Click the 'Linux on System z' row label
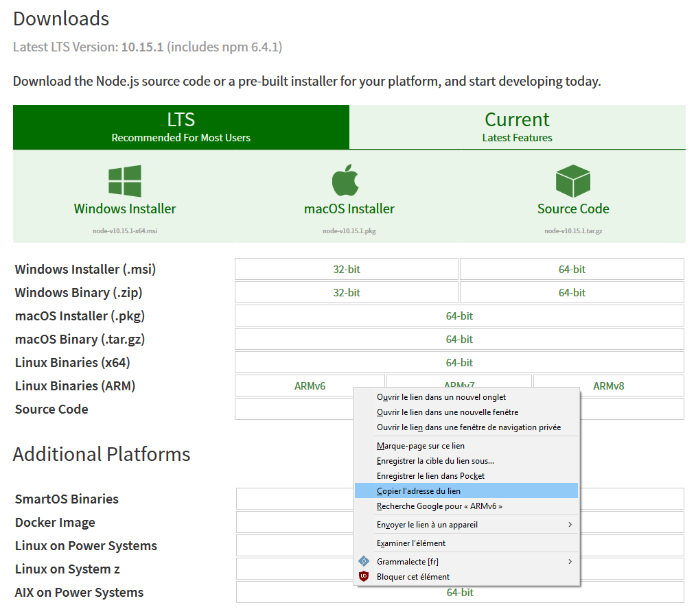The height and width of the screenshot is (616, 696). pyautogui.click(x=67, y=569)
